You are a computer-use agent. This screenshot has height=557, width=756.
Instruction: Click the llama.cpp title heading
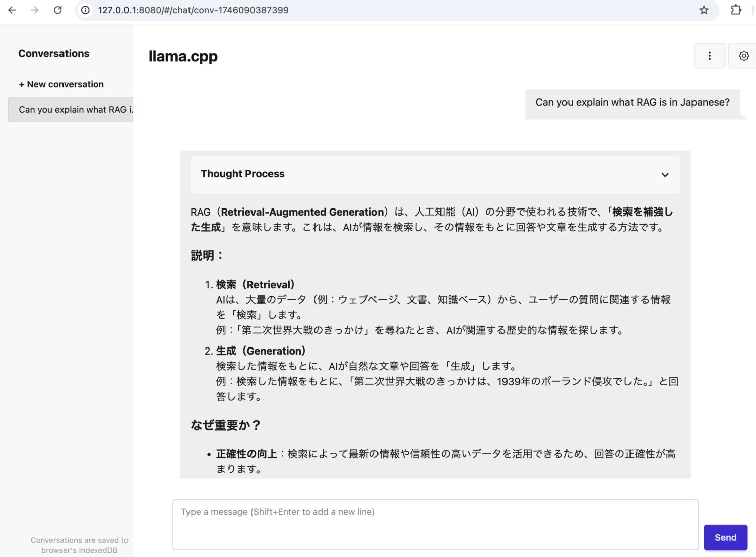[x=183, y=56]
